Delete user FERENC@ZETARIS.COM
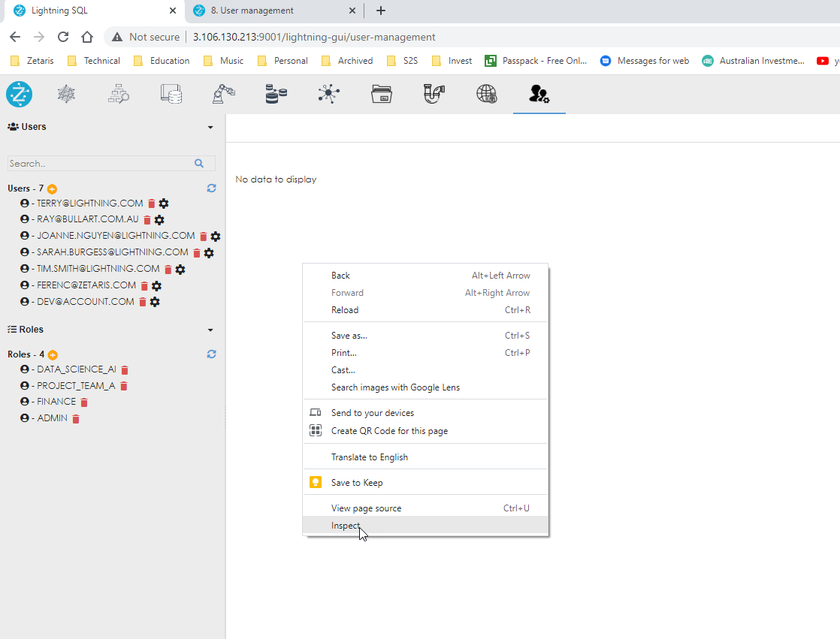The width and height of the screenshot is (840, 639). (x=144, y=286)
